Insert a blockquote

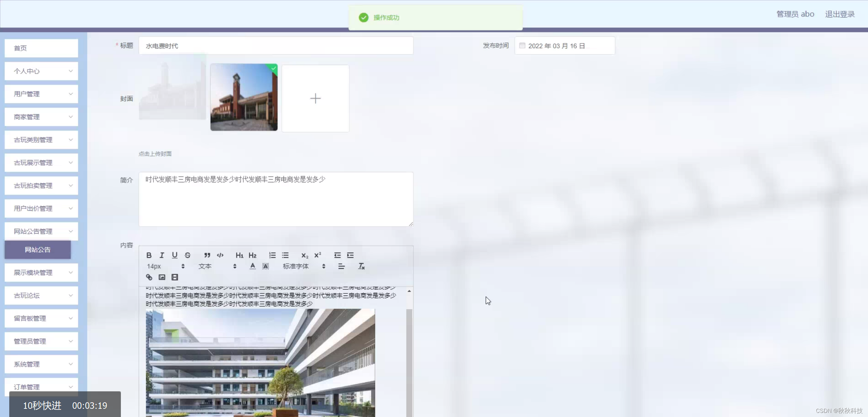pos(207,255)
